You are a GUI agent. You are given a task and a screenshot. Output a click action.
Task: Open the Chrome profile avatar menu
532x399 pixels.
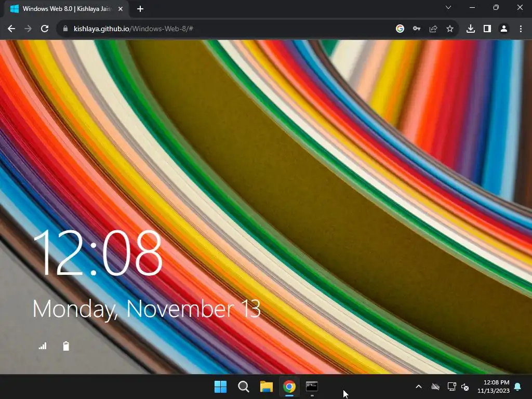click(x=504, y=29)
